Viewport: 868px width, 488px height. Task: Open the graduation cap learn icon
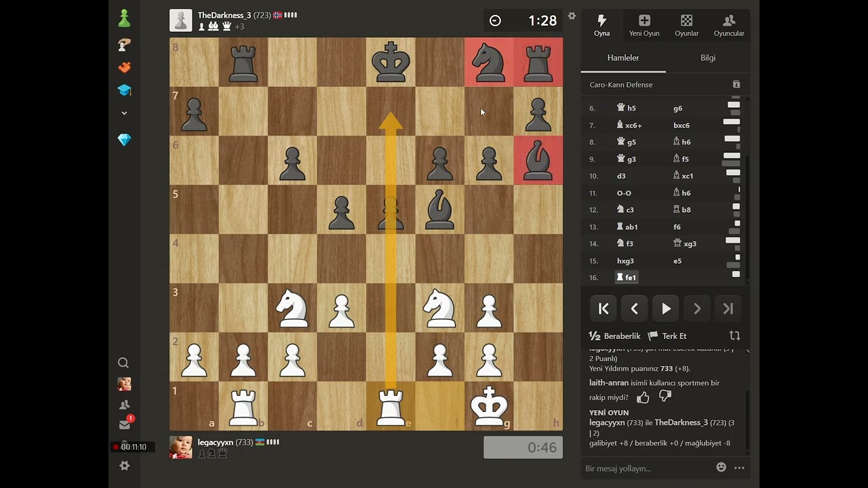click(x=124, y=90)
